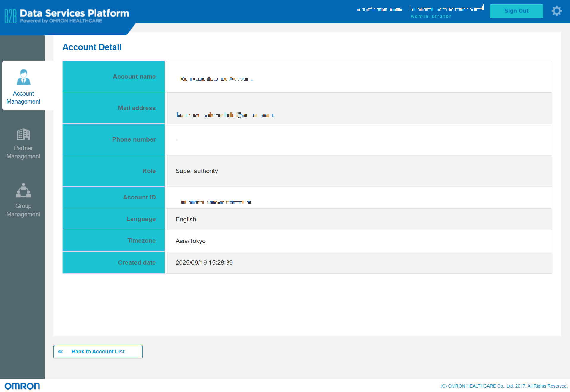570x392 pixels.
Task: Click the Administrator user label
Action: click(x=431, y=16)
